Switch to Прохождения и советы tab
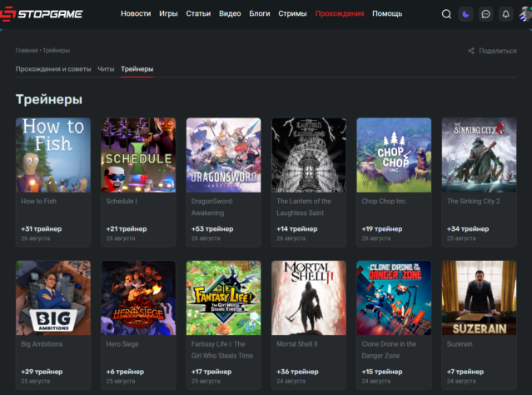532x395 pixels. pos(53,69)
